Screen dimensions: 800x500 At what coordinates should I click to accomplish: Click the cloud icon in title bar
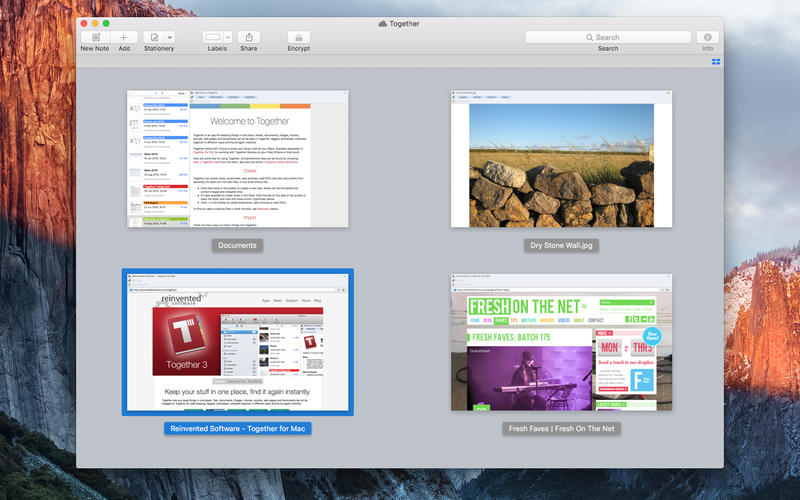tap(383, 22)
